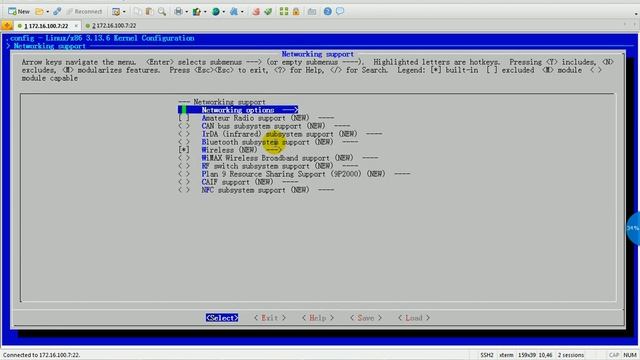Toggle the Wireless built-in checkbox
This screenshot has height=360, width=640.
click(x=184, y=150)
